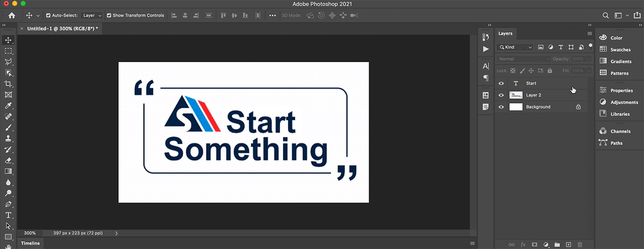Click the Add layer style fx icon

click(523, 244)
